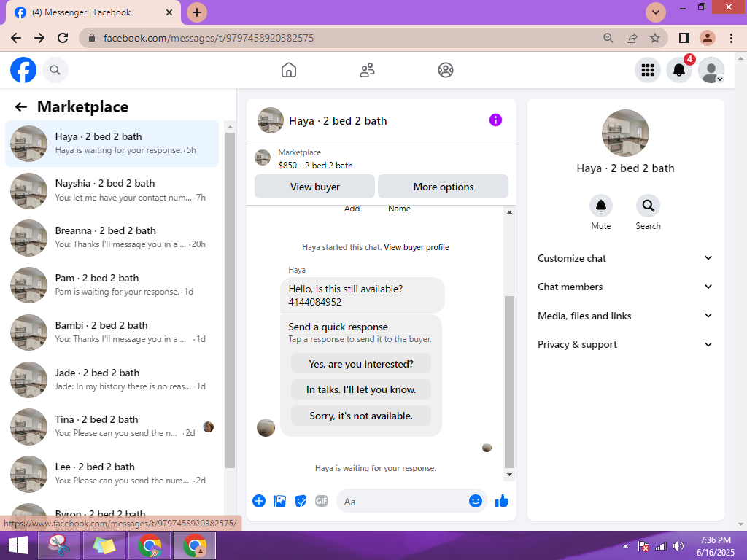Click browser forward arrow
This screenshot has width=747, height=560.
click(x=39, y=38)
